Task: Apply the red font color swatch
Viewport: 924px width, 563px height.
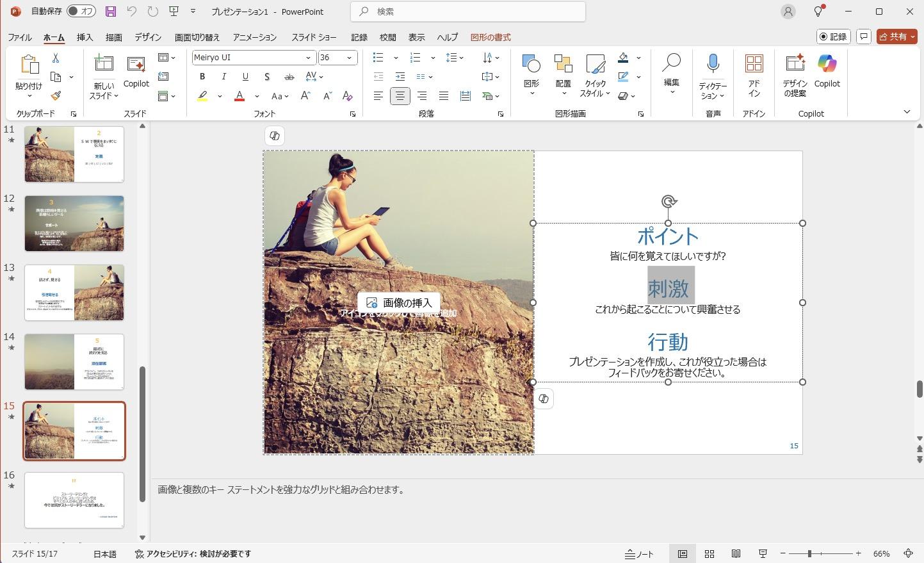Action: click(x=239, y=96)
